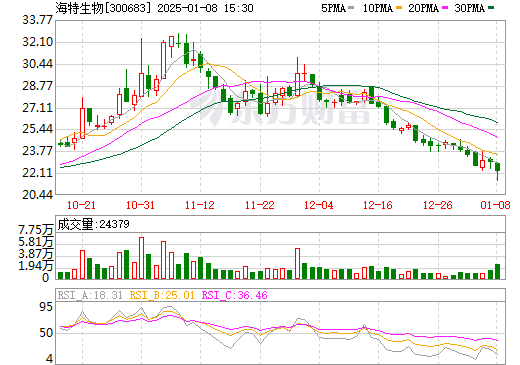Click the 30.44 price axis label
Screen dimensions: 520x365
[x=38, y=64]
